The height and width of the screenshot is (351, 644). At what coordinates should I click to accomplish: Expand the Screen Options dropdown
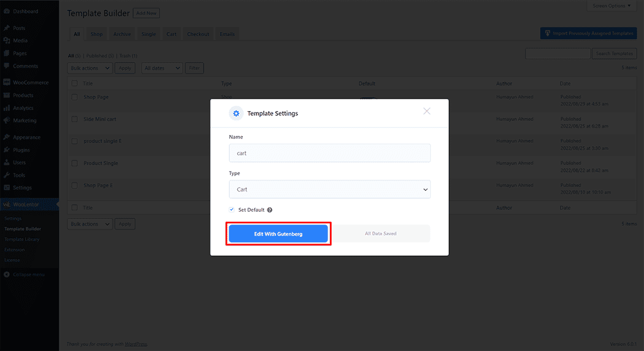point(611,6)
